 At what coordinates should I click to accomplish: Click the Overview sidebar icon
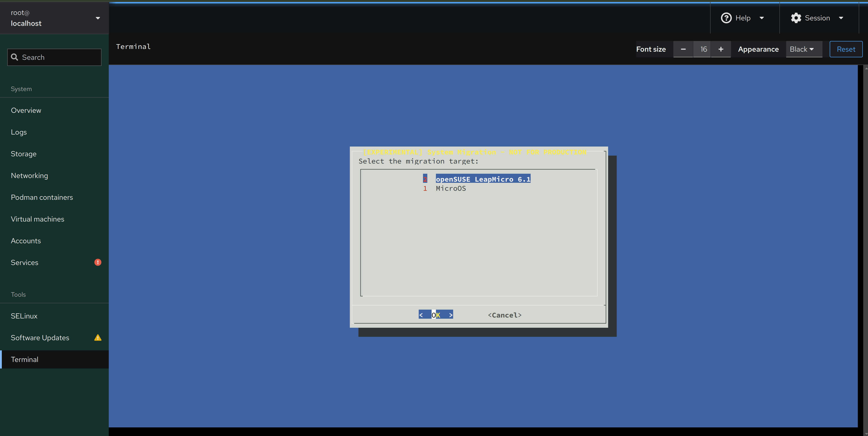pos(26,110)
